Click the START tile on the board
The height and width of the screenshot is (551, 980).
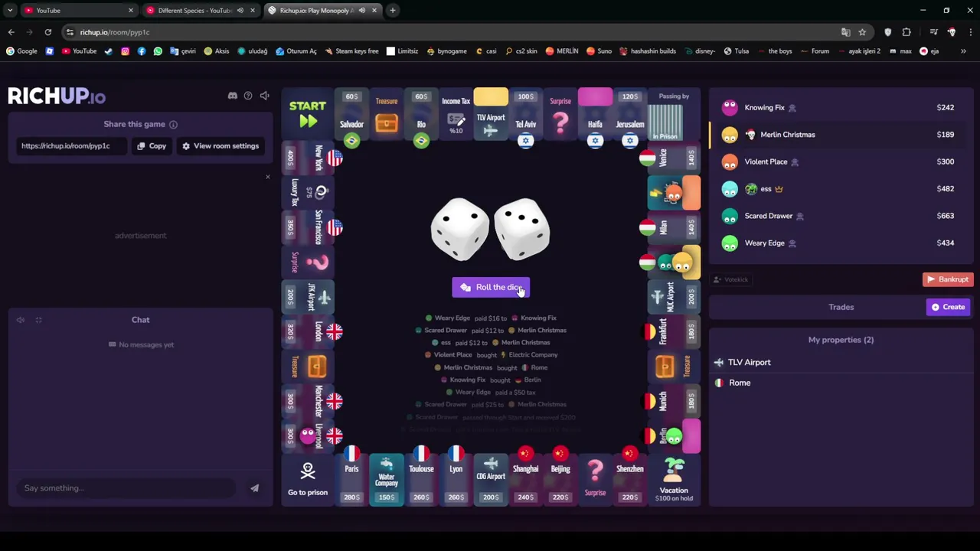[308, 114]
